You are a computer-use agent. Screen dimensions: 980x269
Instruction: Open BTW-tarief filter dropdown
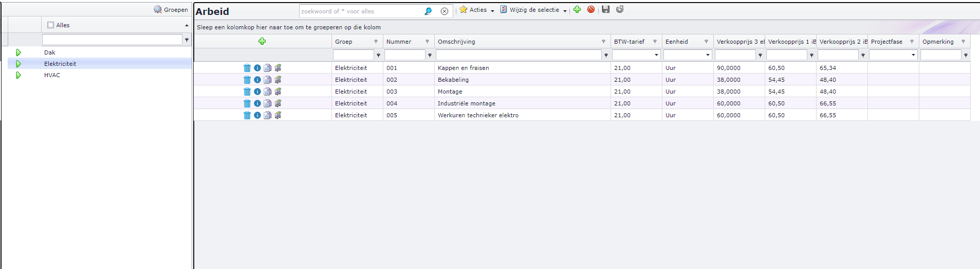(x=656, y=55)
